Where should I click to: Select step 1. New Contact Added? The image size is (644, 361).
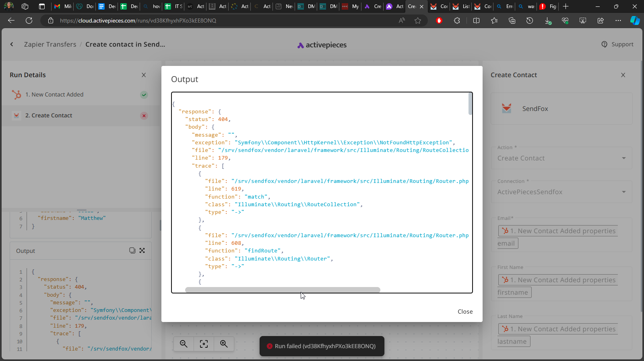[x=80, y=94]
